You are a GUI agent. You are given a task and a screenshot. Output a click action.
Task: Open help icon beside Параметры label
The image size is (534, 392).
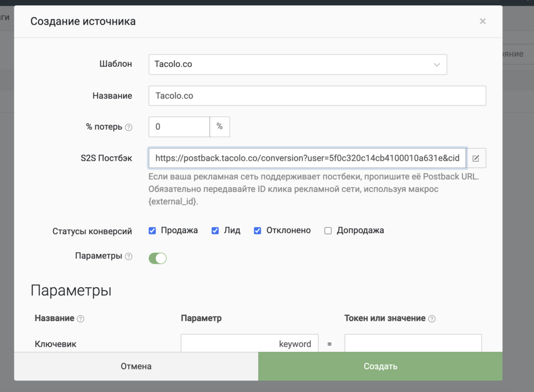tap(128, 256)
